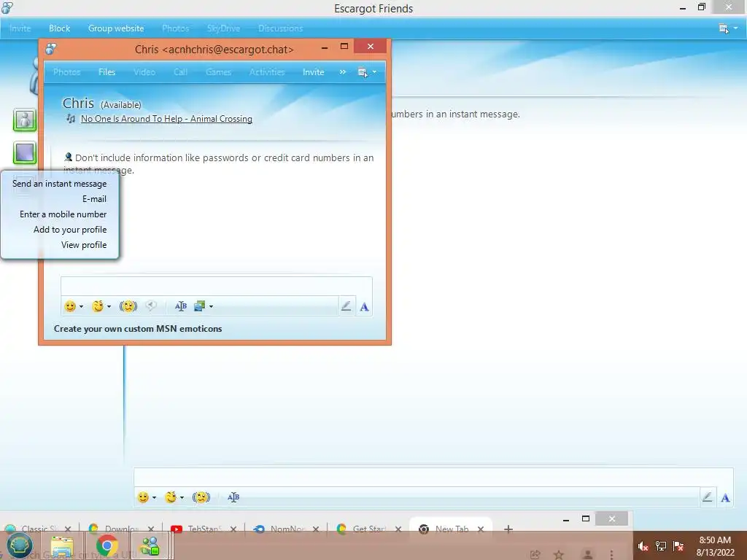Image resolution: width=747 pixels, height=560 pixels.
Task: Change the font in Chris chat
Action: pos(181,306)
